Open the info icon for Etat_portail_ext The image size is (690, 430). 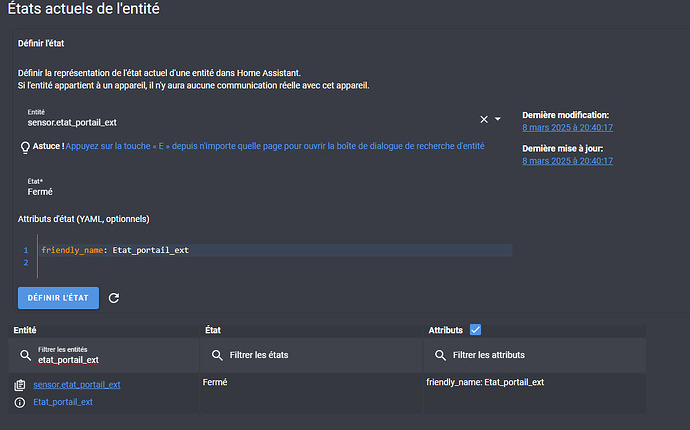click(x=20, y=402)
